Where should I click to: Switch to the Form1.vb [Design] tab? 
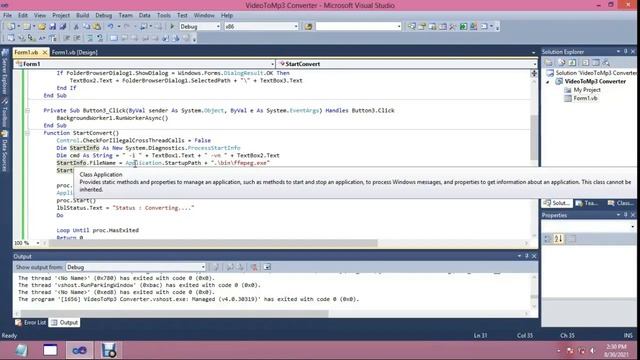coord(75,52)
